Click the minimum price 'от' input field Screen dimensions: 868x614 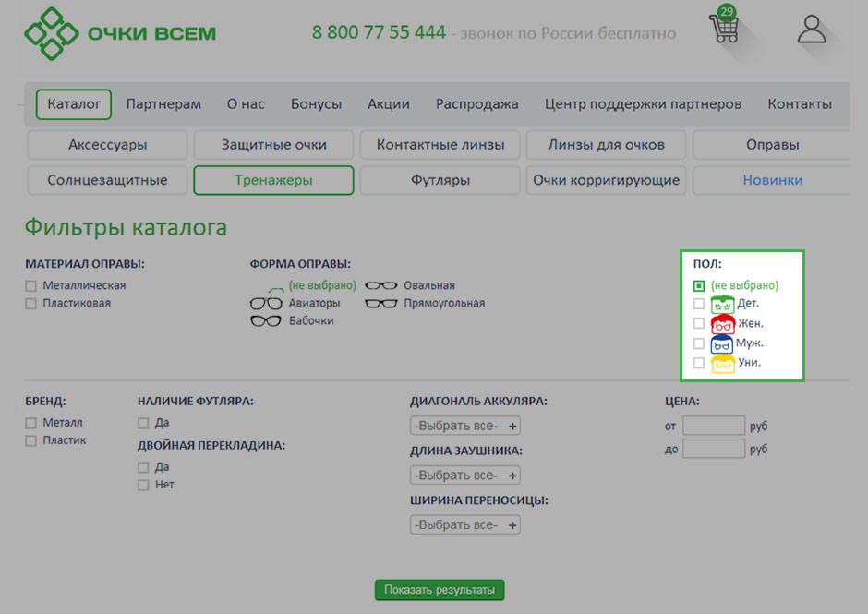tap(713, 426)
